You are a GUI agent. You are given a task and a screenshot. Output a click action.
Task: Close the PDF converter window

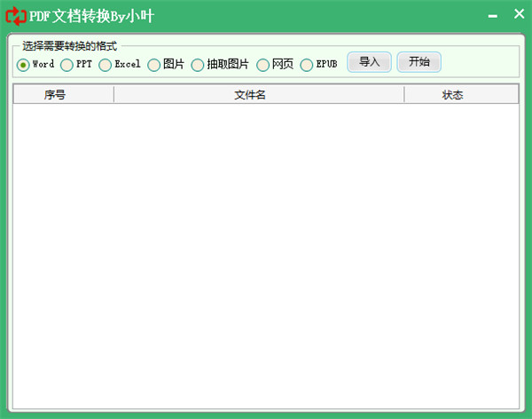click(519, 14)
